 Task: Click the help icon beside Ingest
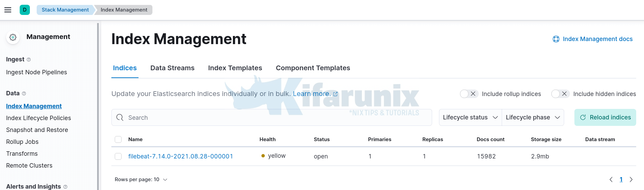click(29, 60)
